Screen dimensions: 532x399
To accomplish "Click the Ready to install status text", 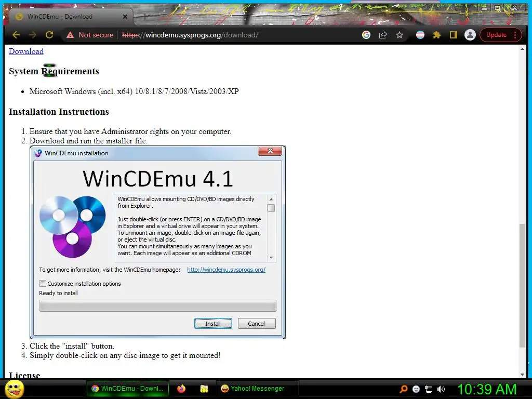I will click(x=58, y=293).
